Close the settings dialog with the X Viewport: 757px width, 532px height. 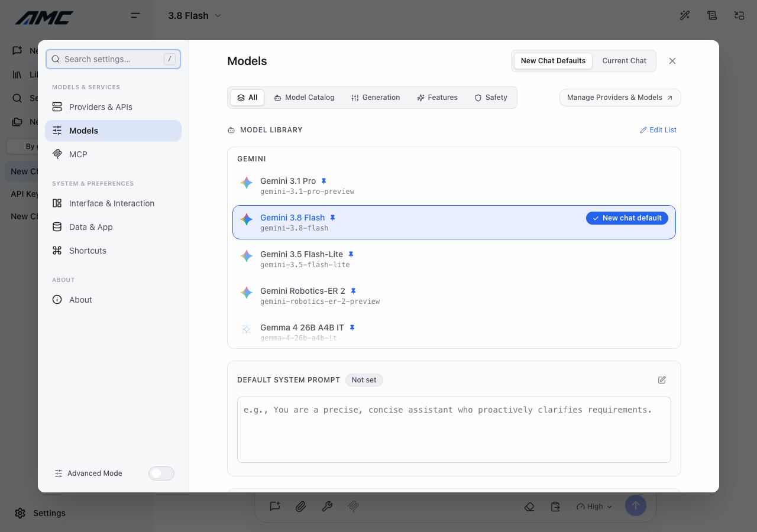coord(672,61)
